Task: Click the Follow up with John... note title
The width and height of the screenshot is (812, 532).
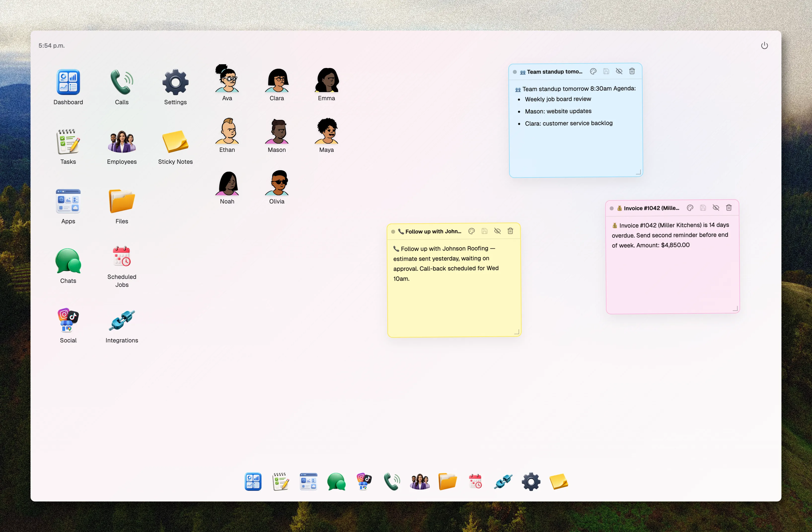Action: pos(430,232)
